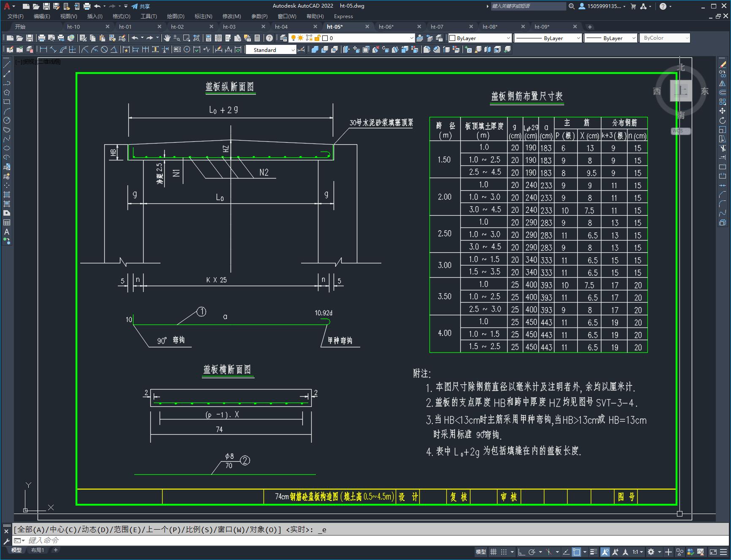Click the Diameter dimension tool
The height and width of the screenshot is (560, 731).
tap(104, 50)
